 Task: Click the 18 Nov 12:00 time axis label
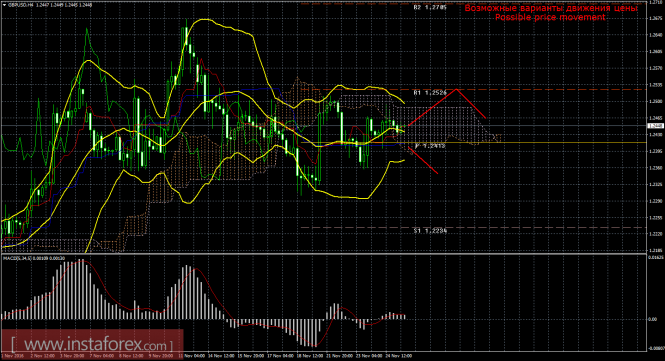(310, 356)
